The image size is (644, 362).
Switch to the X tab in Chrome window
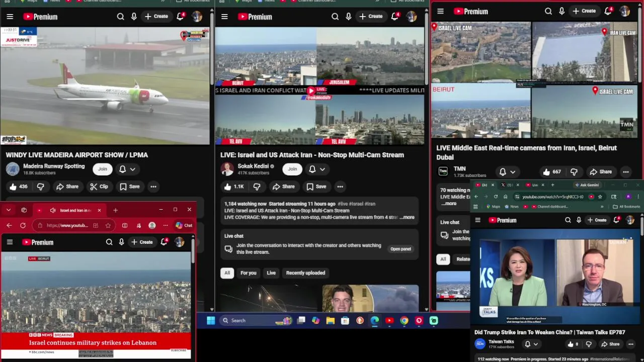[x=507, y=185]
